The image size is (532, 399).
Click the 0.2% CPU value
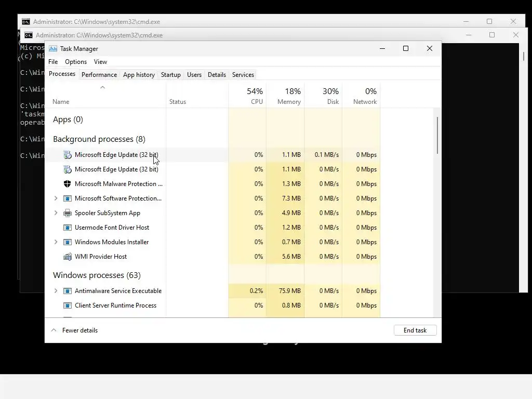click(256, 291)
